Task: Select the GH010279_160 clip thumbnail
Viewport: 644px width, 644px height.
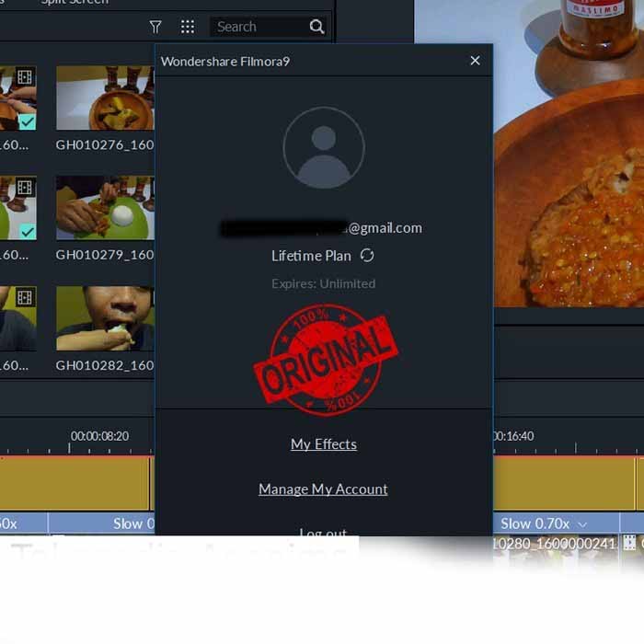Action: pos(105,208)
